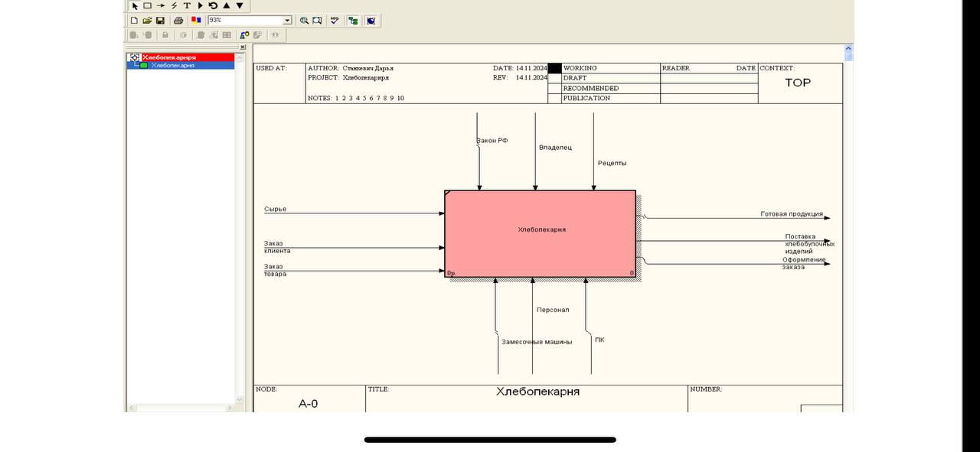Open an existing model with folder icon
980x452 pixels.
147,21
